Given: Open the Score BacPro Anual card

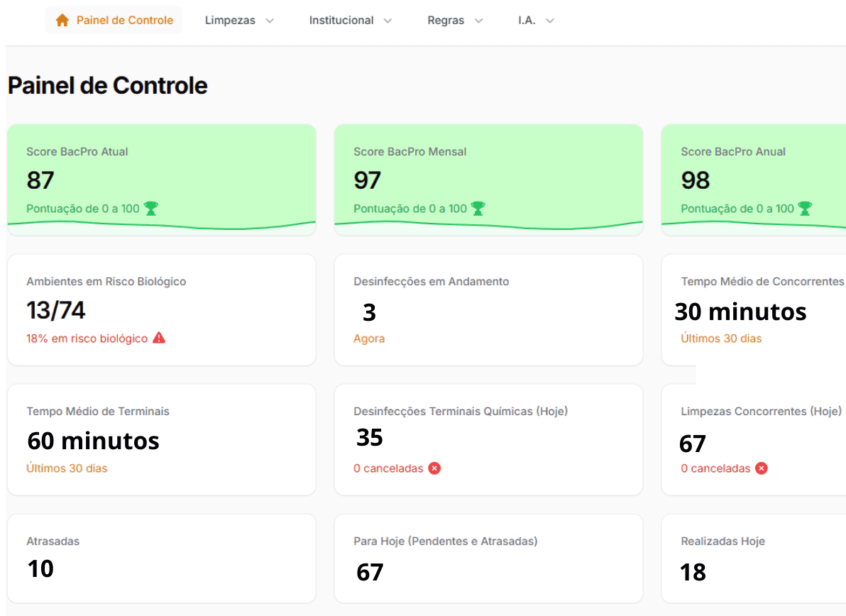Looking at the screenshot, I should pyautogui.click(x=753, y=180).
